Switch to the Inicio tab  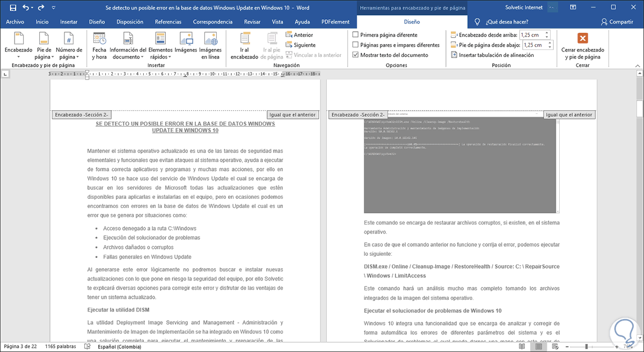pos(42,22)
